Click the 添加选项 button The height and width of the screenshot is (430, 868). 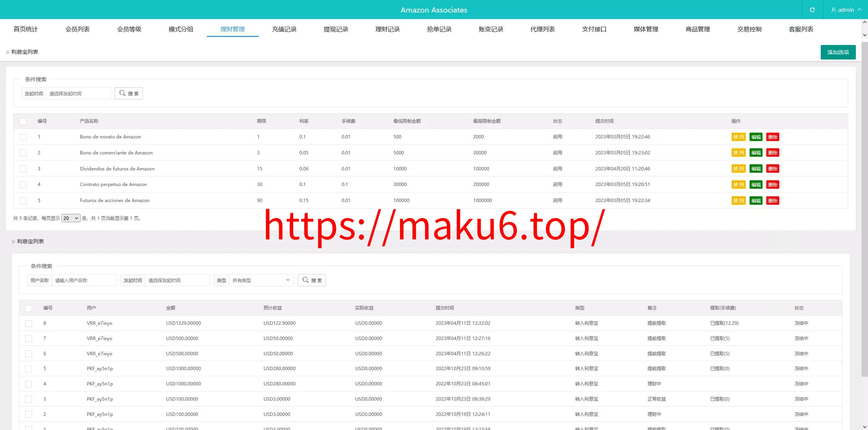[x=838, y=52]
